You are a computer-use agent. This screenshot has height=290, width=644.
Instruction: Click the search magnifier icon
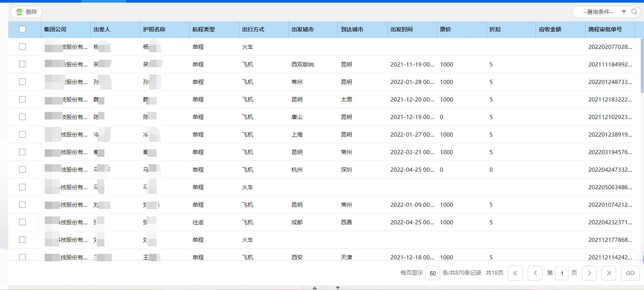pyautogui.click(x=634, y=12)
